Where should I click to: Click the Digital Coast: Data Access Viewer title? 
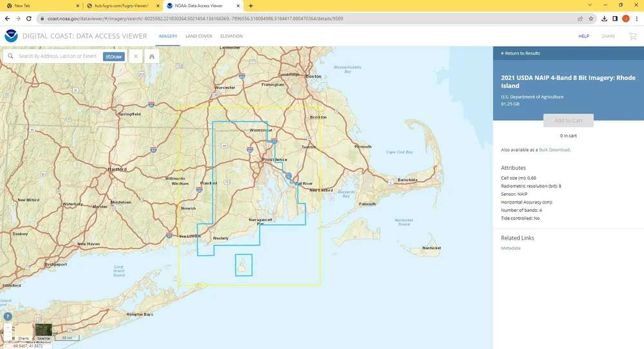click(x=84, y=36)
